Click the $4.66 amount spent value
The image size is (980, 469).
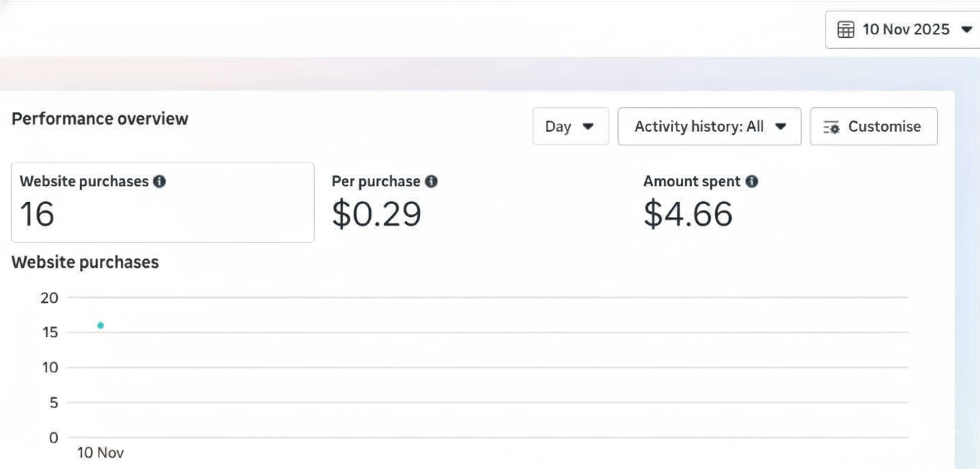tap(688, 215)
